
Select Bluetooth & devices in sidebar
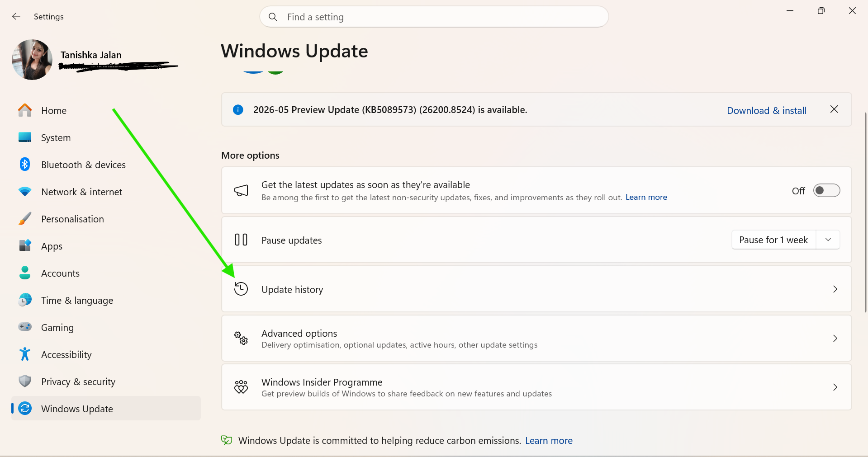coord(106,165)
